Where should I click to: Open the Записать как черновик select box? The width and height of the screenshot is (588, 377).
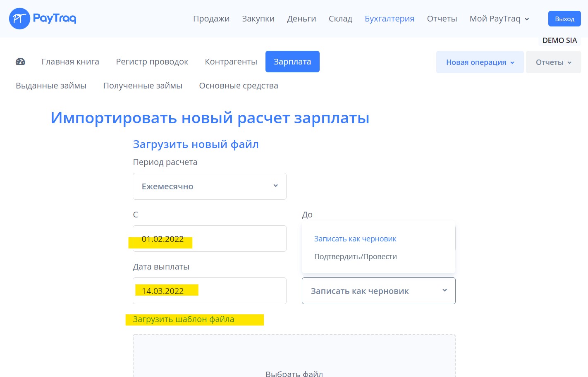[x=379, y=291]
